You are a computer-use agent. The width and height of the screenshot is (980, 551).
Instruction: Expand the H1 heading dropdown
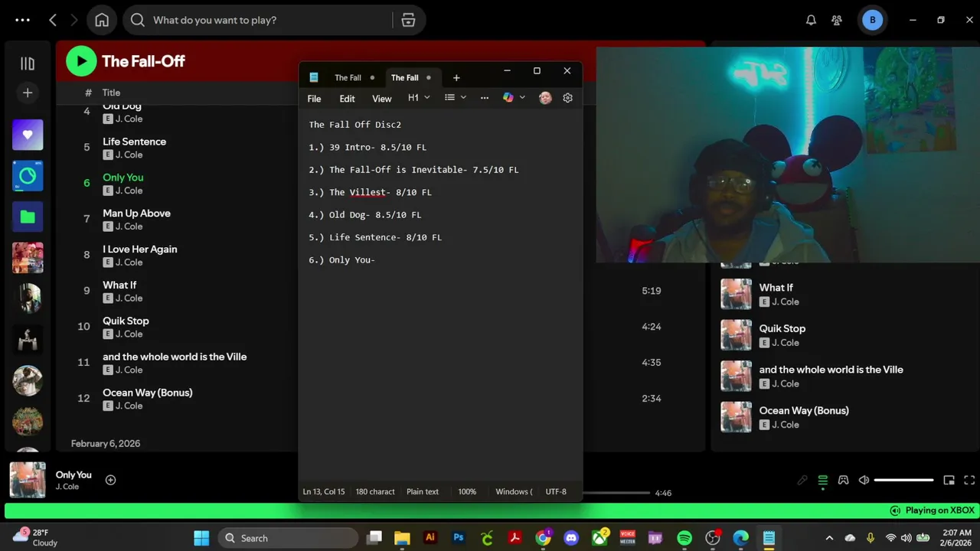tap(419, 98)
